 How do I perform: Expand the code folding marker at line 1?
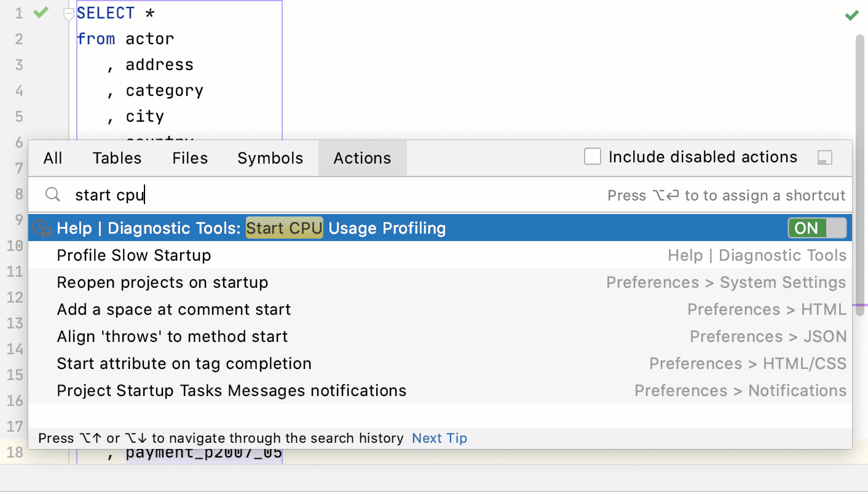pos(68,12)
